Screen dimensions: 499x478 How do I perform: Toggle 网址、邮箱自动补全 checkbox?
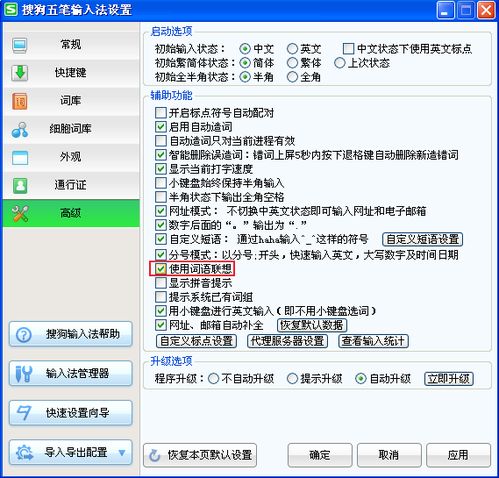tap(161, 325)
